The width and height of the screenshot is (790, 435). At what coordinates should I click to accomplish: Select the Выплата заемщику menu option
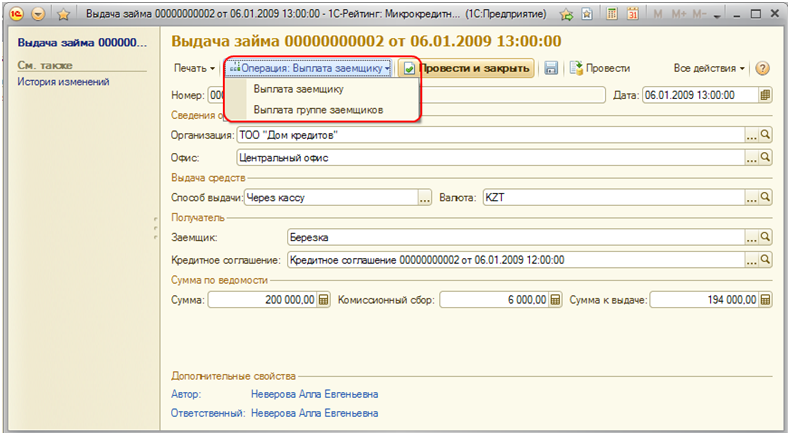tap(300, 90)
